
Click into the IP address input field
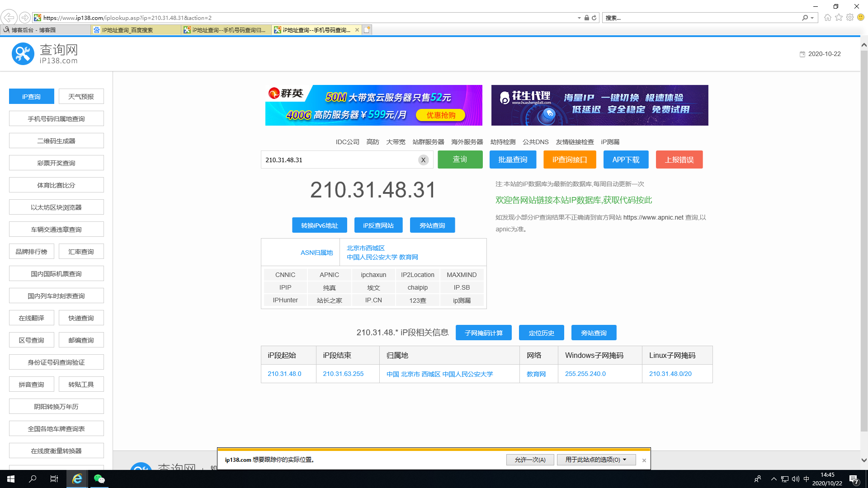339,160
